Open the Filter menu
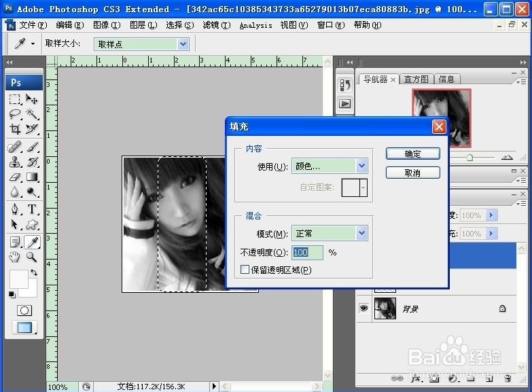Screen dimensions: 532x392 (217, 25)
